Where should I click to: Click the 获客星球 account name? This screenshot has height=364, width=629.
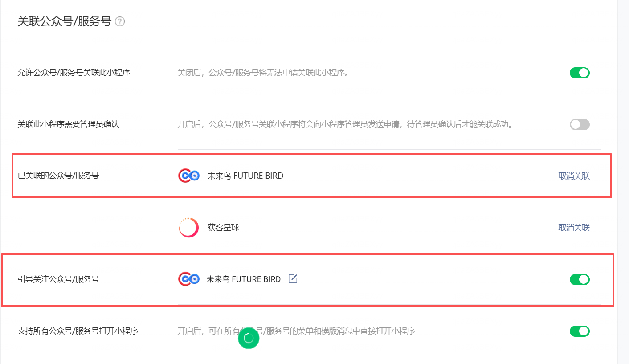click(223, 228)
